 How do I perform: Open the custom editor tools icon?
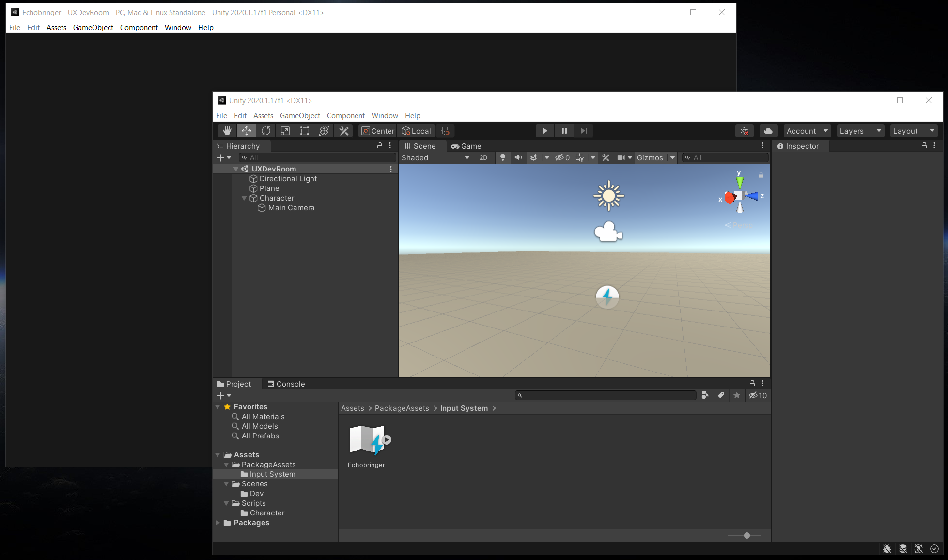click(x=344, y=131)
